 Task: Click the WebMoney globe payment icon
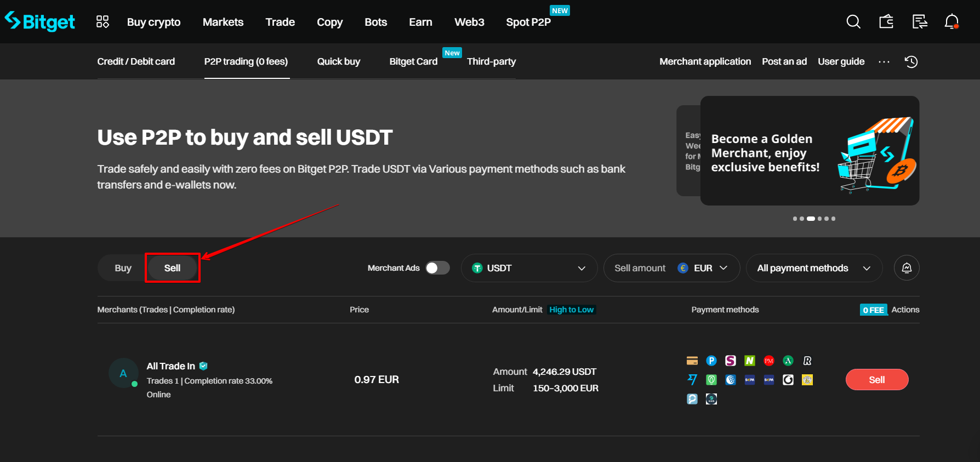coord(731,380)
